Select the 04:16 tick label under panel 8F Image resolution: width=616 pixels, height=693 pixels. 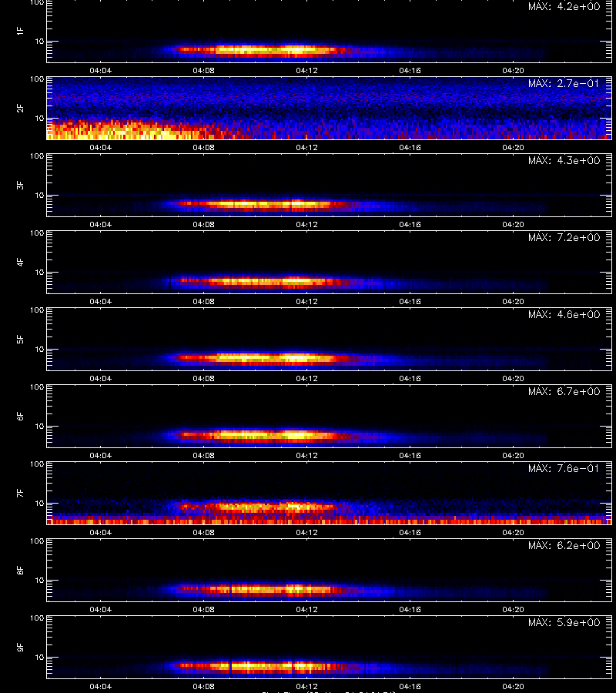point(410,610)
